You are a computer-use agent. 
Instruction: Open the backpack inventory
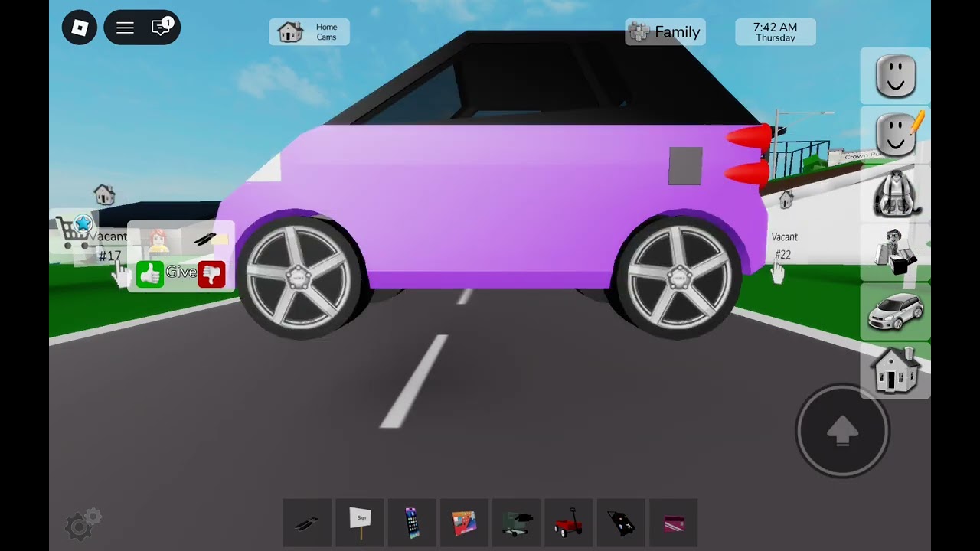[x=895, y=194]
